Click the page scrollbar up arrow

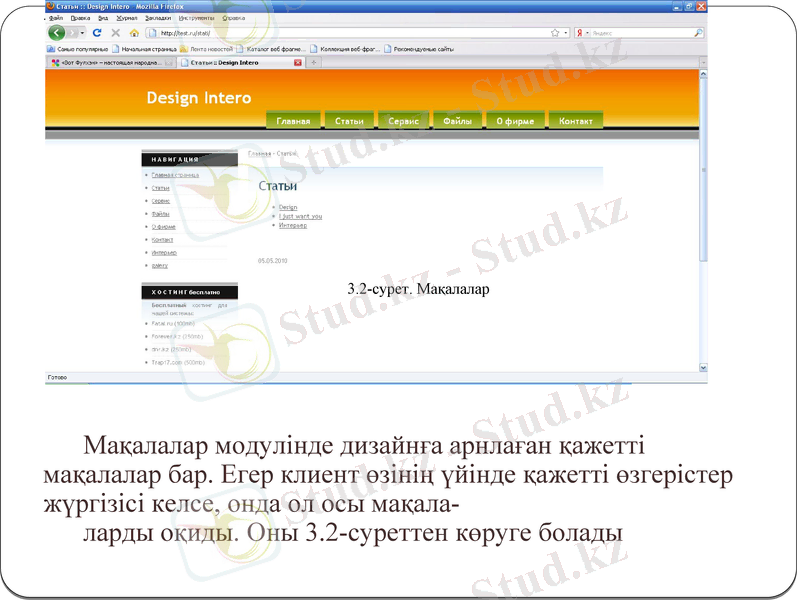coord(703,74)
